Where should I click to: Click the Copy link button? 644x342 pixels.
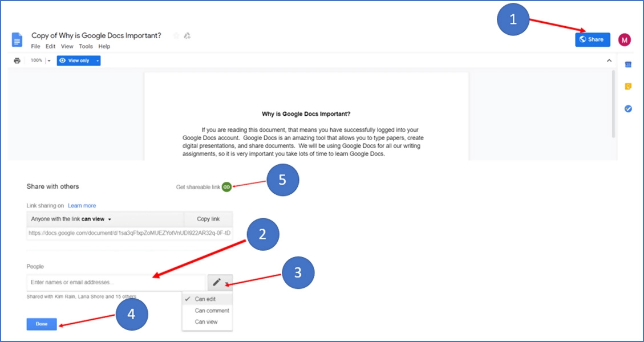pyautogui.click(x=209, y=219)
